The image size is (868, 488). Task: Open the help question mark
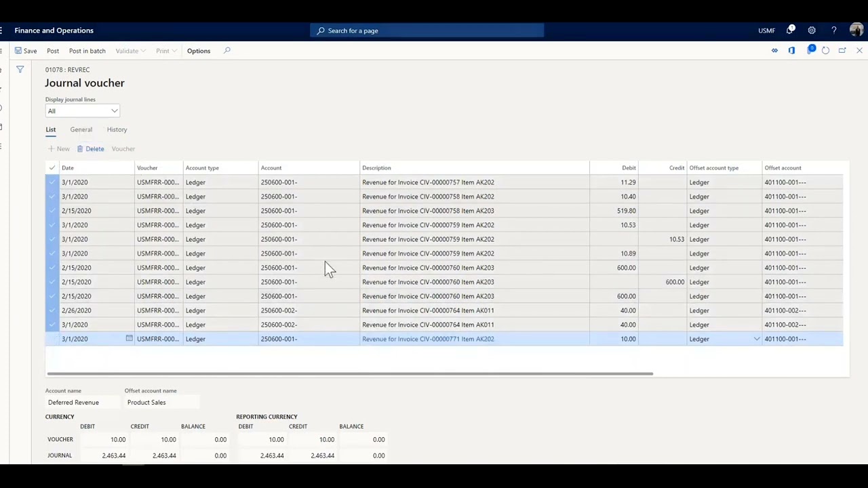pyautogui.click(x=834, y=30)
